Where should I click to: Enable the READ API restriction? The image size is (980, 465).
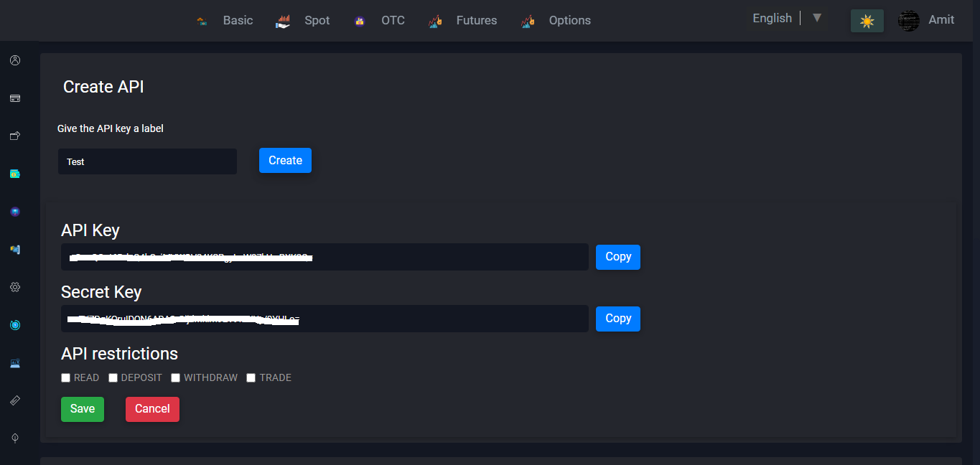pyautogui.click(x=65, y=377)
